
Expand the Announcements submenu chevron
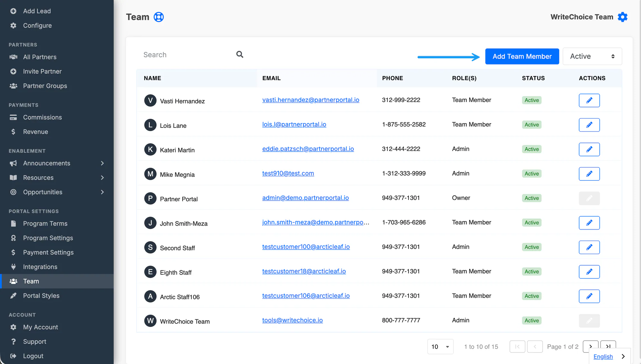pos(102,163)
